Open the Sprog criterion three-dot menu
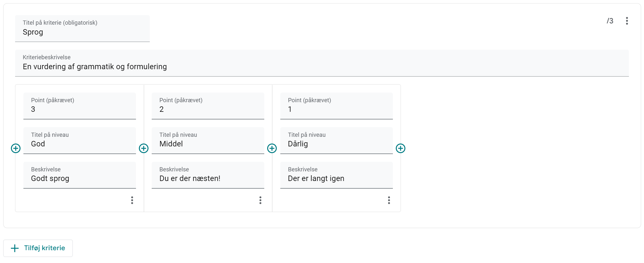The height and width of the screenshot is (263, 644). tap(627, 21)
